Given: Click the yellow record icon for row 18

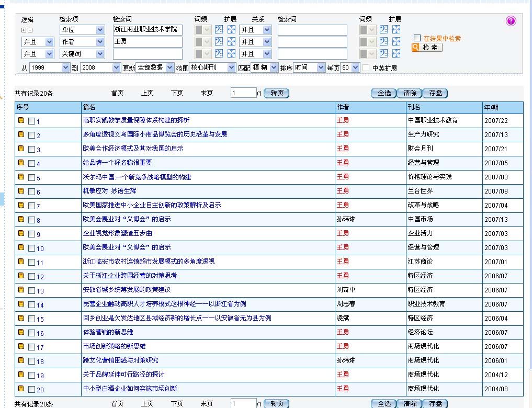Looking at the screenshot, I should pyautogui.click(x=21, y=360).
